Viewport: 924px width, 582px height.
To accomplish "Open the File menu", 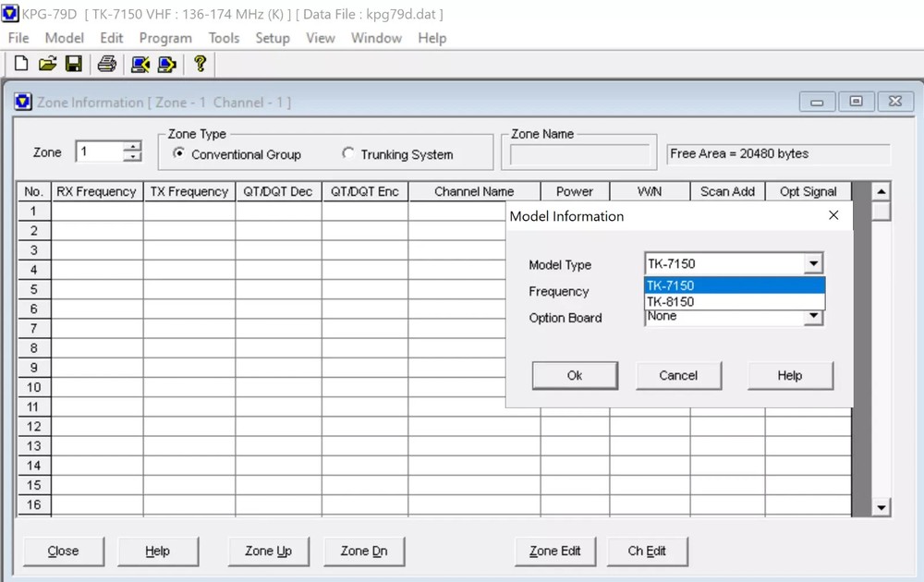I will click(18, 38).
